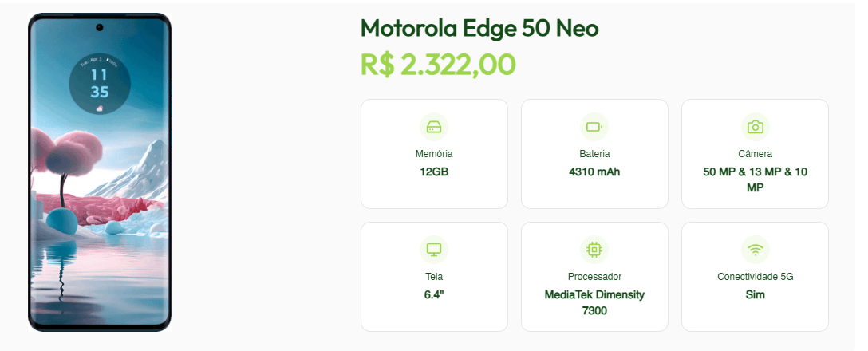868x351 pixels.
Task: Click the Câmera label
Action: [755, 154]
